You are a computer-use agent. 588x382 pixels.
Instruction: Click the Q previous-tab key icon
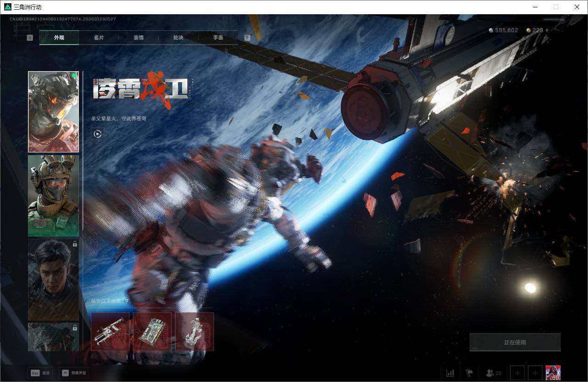(30, 38)
